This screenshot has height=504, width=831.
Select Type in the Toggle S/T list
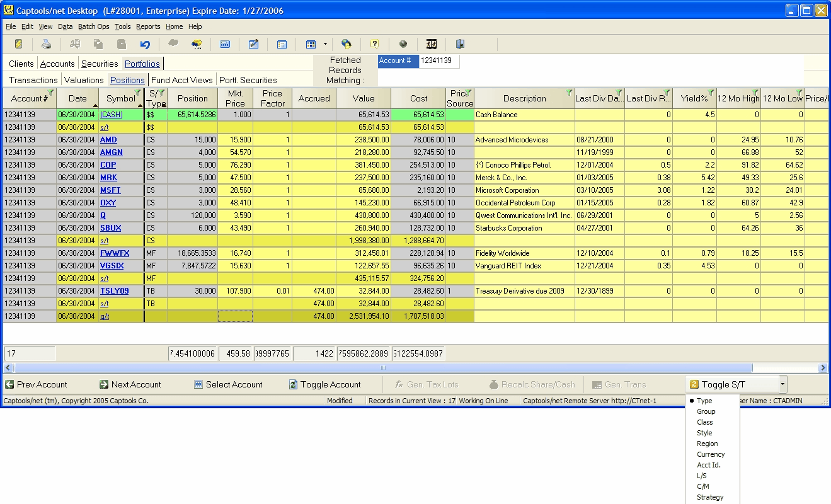tap(705, 401)
